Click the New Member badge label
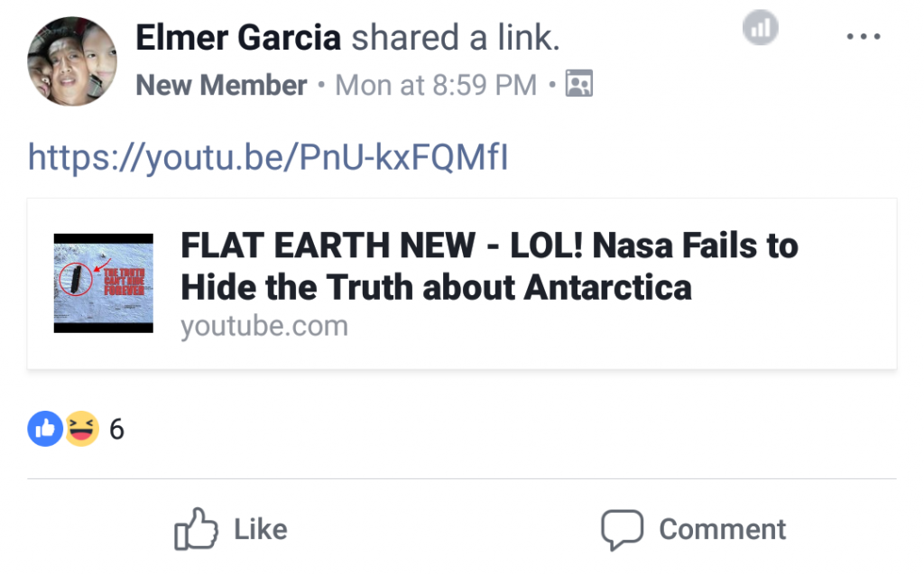924x575 pixels. point(221,85)
